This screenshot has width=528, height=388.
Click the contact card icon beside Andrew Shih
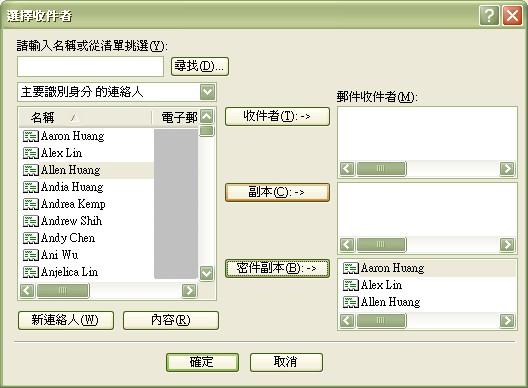(31, 221)
